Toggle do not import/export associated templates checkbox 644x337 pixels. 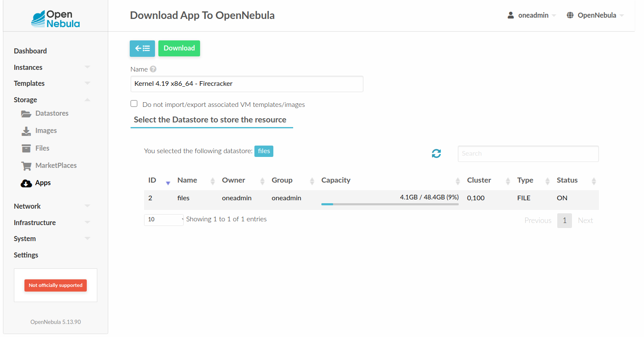(134, 103)
